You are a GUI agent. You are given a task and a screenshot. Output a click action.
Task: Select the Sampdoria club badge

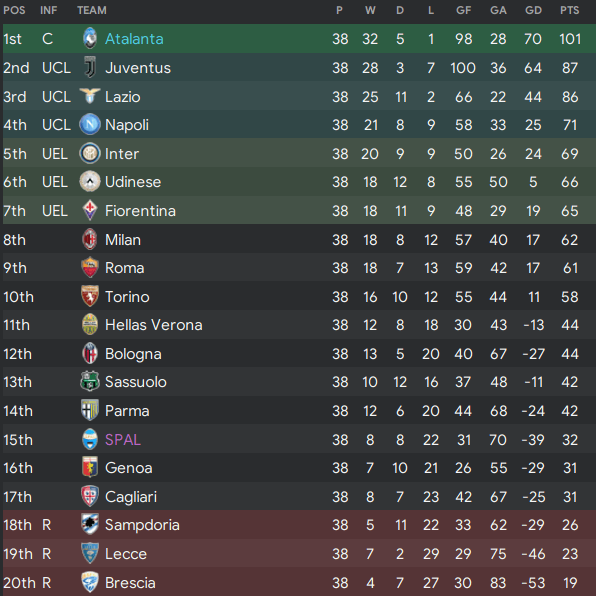coord(90,525)
